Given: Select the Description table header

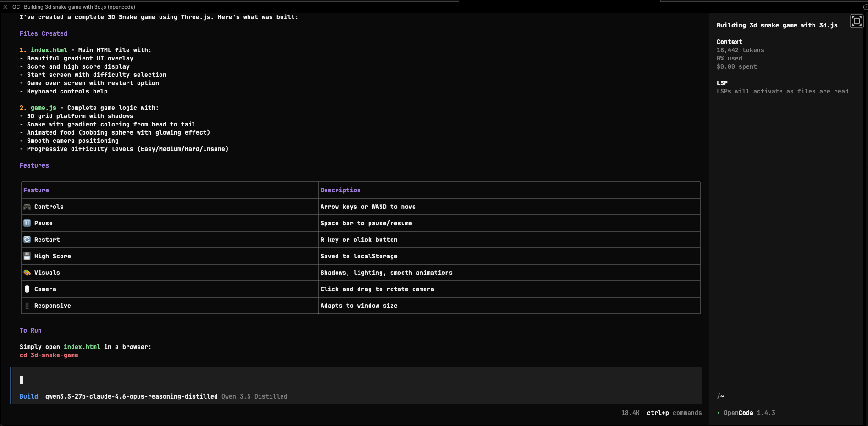Looking at the screenshot, I should [x=341, y=190].
